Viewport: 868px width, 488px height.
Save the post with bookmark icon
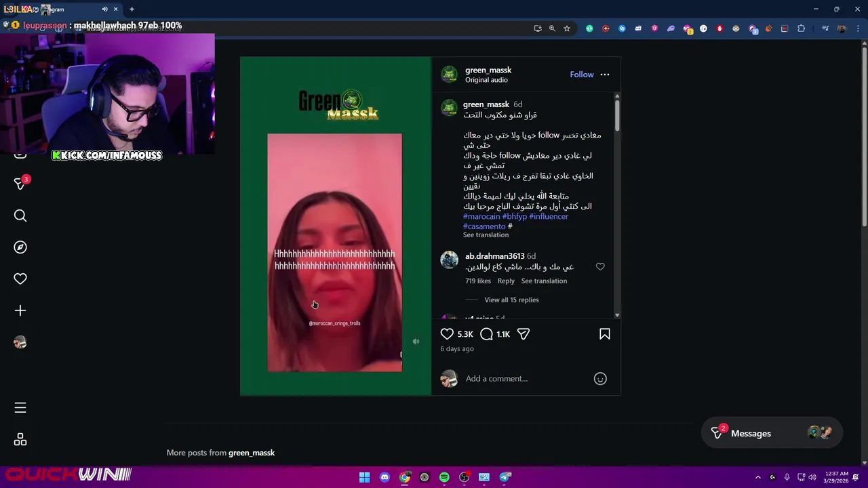(x=605, y=334)
